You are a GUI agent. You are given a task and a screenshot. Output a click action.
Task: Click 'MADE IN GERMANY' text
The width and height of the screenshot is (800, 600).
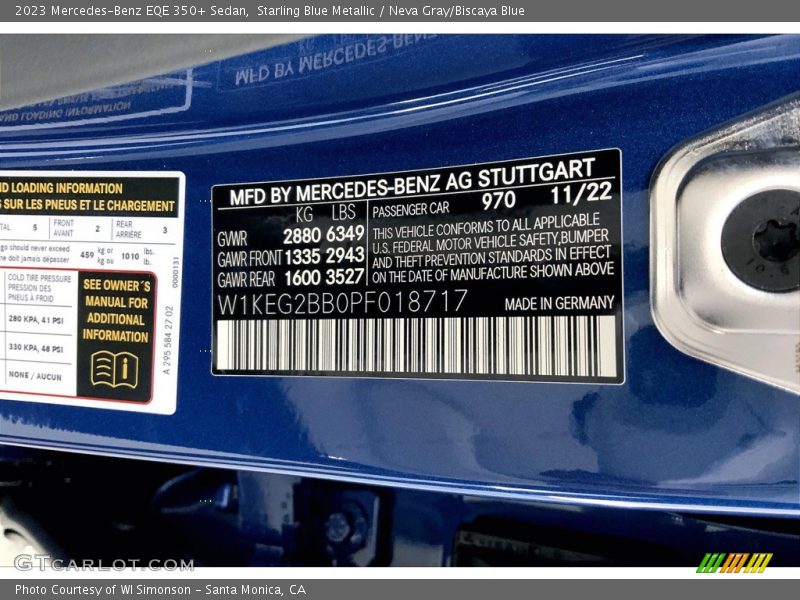click(559, 304)
